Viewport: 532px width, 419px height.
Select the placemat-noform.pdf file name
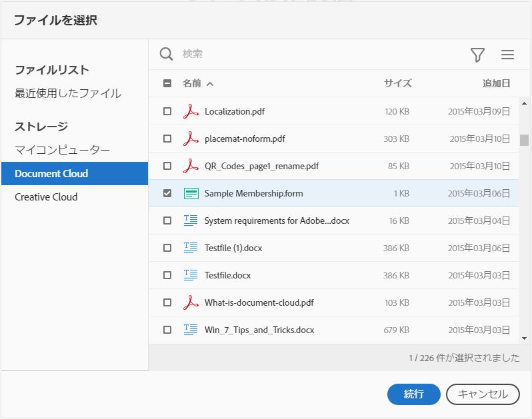(x=245, y=139)
